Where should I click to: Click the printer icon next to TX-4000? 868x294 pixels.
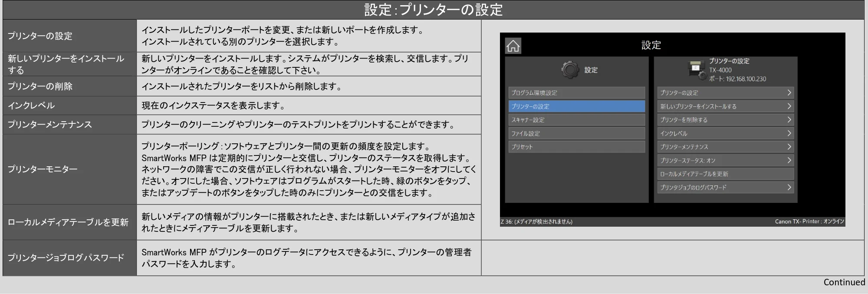tap(698, 70)
